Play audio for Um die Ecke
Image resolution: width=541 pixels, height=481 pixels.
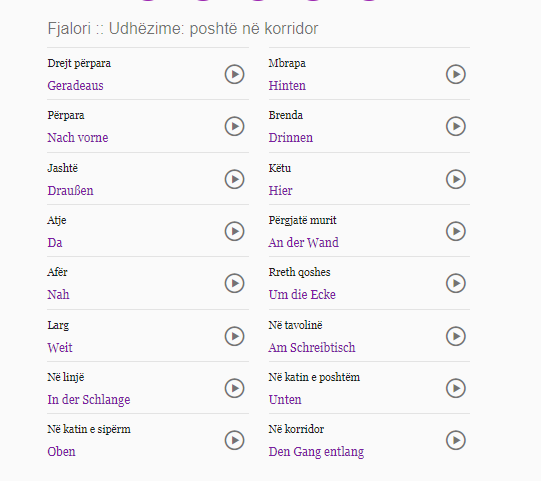pos(456,283)
